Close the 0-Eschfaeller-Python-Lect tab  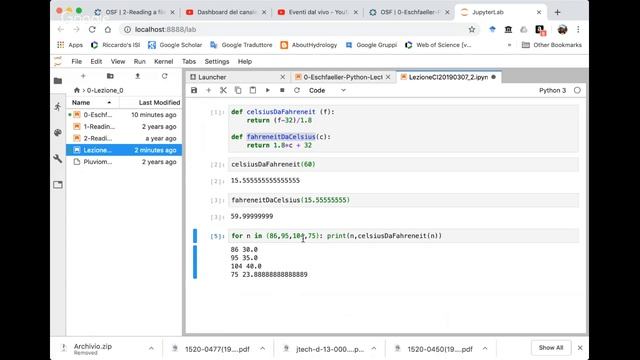coord(388,77)
